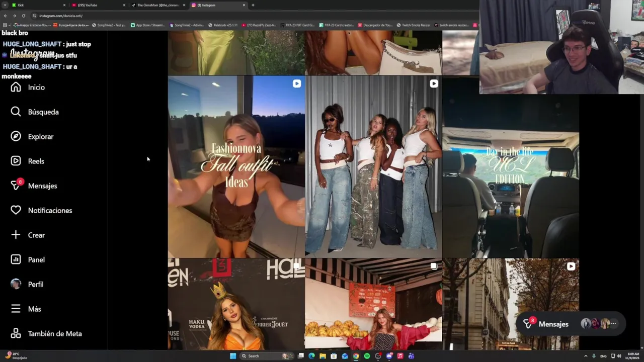Viewport: 644px width, 362px height.
Task: Open Microsoft Edge in the taskbar
Action: pos(311,356)
